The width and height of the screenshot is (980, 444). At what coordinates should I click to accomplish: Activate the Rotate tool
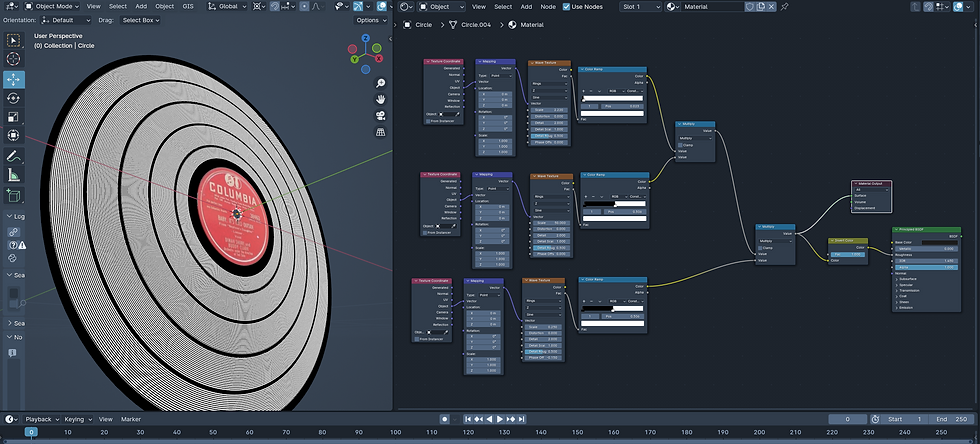[14, 98]
